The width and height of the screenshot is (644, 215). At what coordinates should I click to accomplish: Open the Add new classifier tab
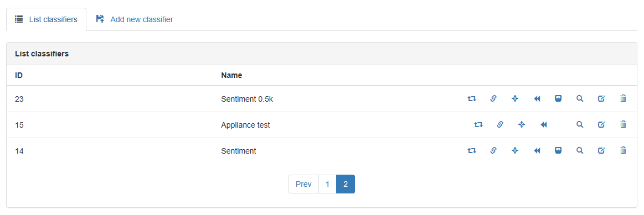(135, 19)
